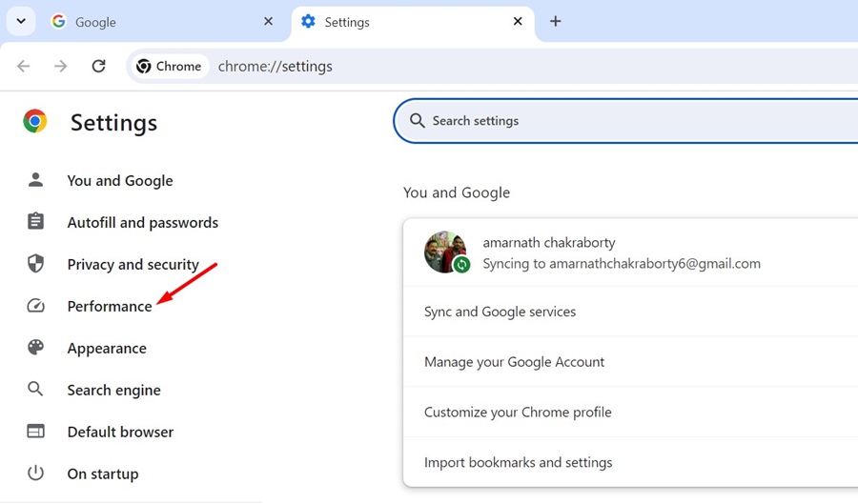Click the window icon for Default browser
This screenshot has width=858, height=504.
tap(35, 432)
